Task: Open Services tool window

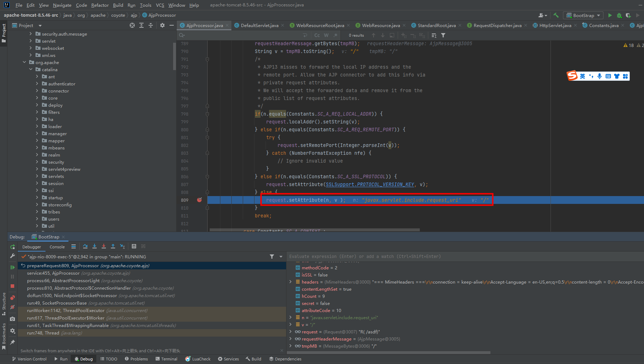Action: click(x=228, y=359)
